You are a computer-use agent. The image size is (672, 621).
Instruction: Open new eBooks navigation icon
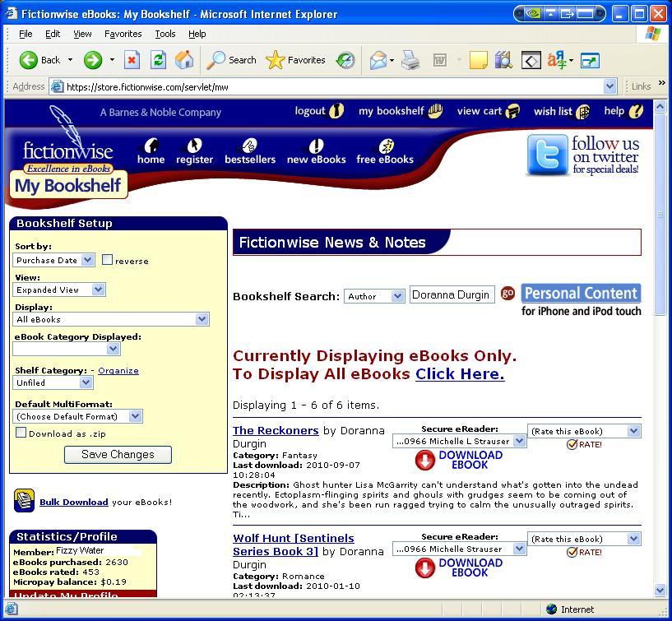click(317, 146)
